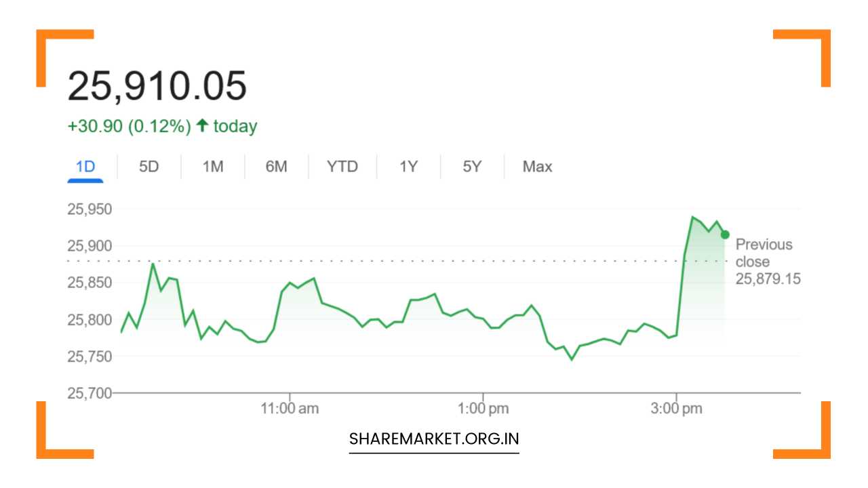Click the chart peak near 3:00 pm
The image size is (868, 488).
pos(692,217)
